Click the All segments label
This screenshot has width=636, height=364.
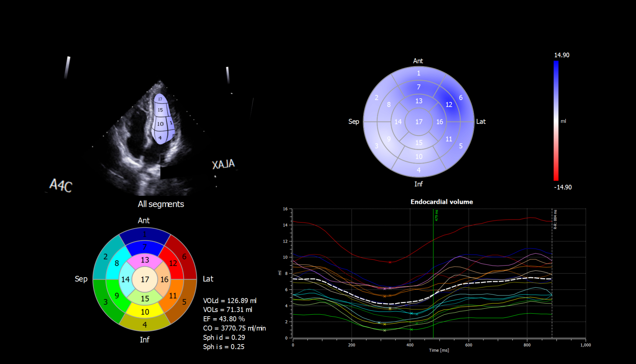click(x=161, y=204)
